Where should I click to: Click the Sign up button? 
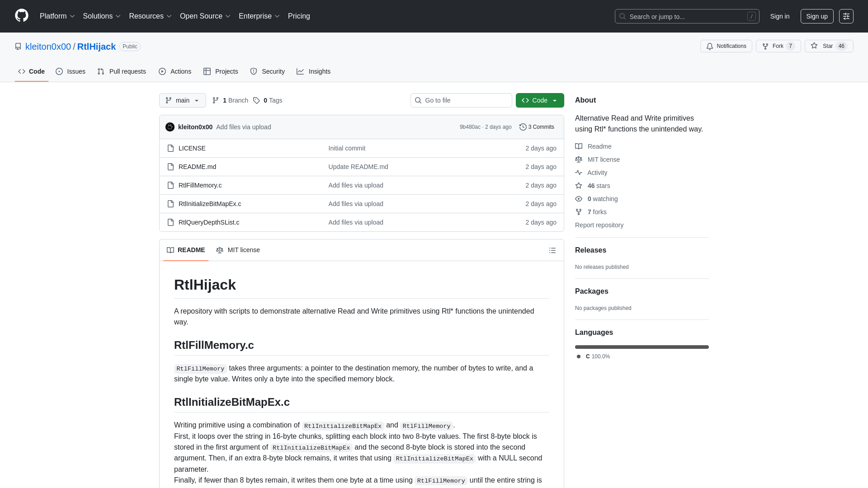(817, 16)
